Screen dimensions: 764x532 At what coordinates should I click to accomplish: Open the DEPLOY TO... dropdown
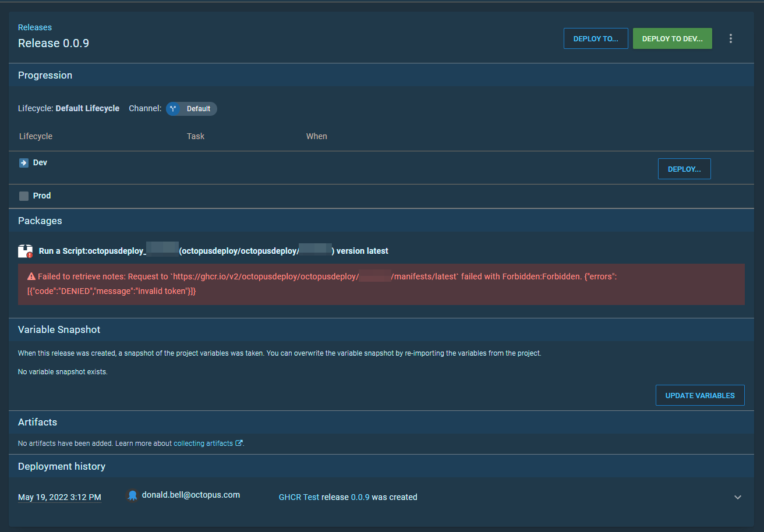596,38
